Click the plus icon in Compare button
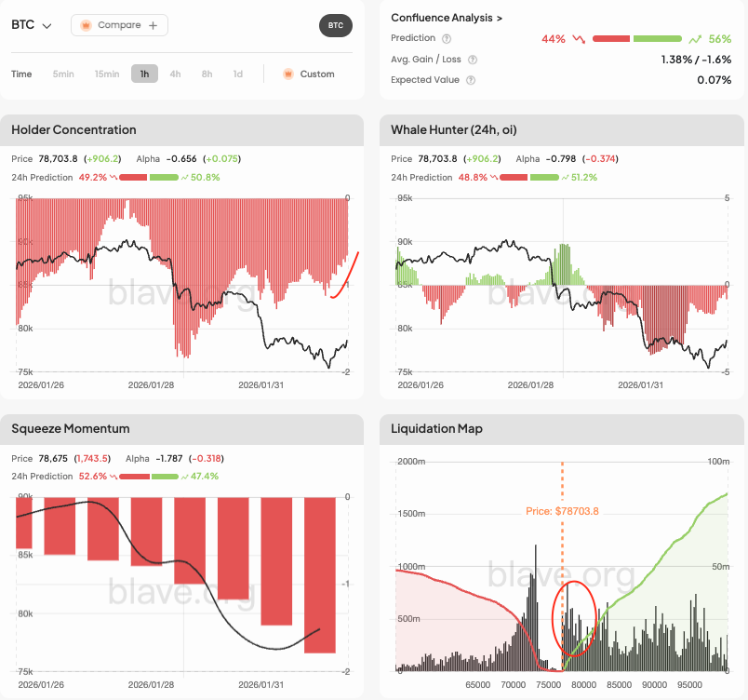Screen dimensions: 748x700 click(153, 25)
